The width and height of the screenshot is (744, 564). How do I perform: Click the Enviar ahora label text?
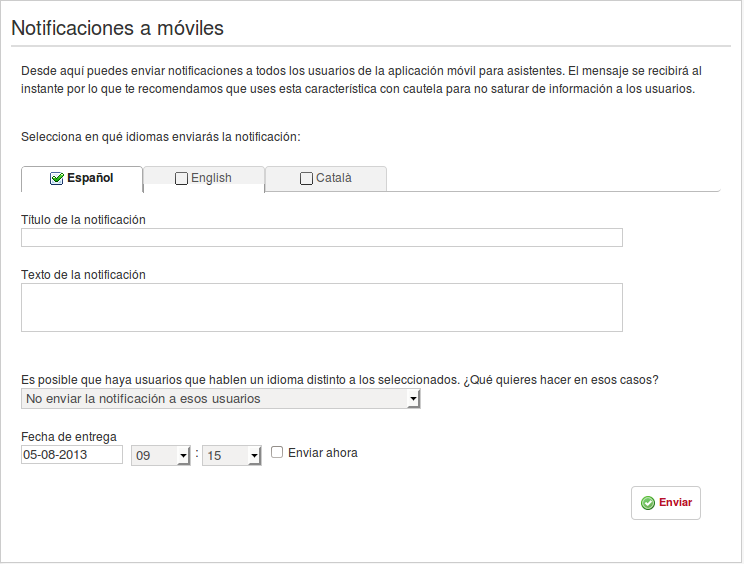click(x=323, y=453)
